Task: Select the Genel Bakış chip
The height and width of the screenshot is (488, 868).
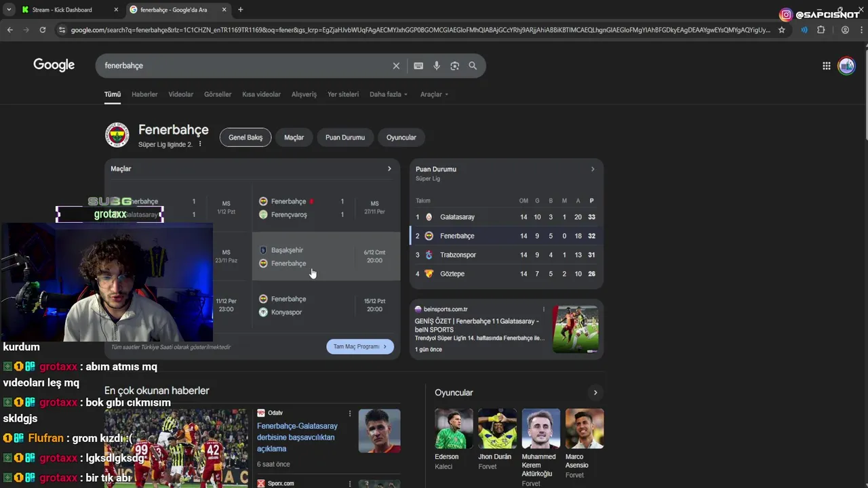Action: pos(245,138)
